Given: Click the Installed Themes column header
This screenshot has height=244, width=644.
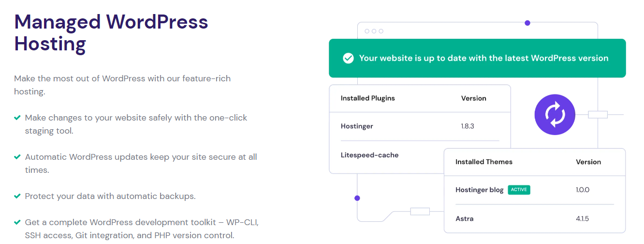Looking at the screenshot, I should [483, 162].
